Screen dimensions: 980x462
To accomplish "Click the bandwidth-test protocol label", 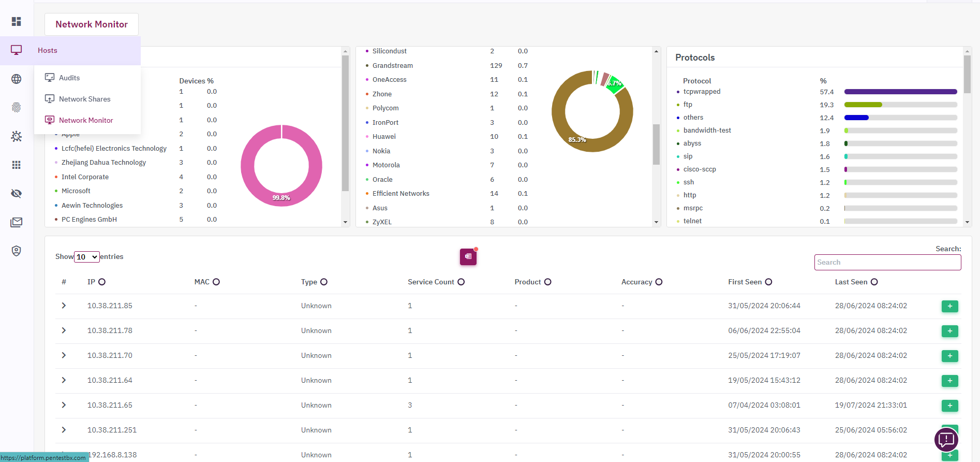I will coord(707,131).
